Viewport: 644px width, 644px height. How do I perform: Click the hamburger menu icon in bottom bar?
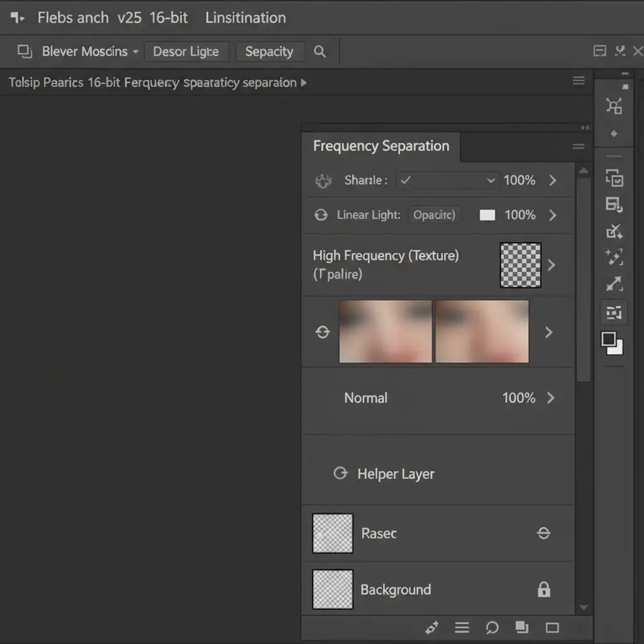pyautogui.click(x=462, y=627)
